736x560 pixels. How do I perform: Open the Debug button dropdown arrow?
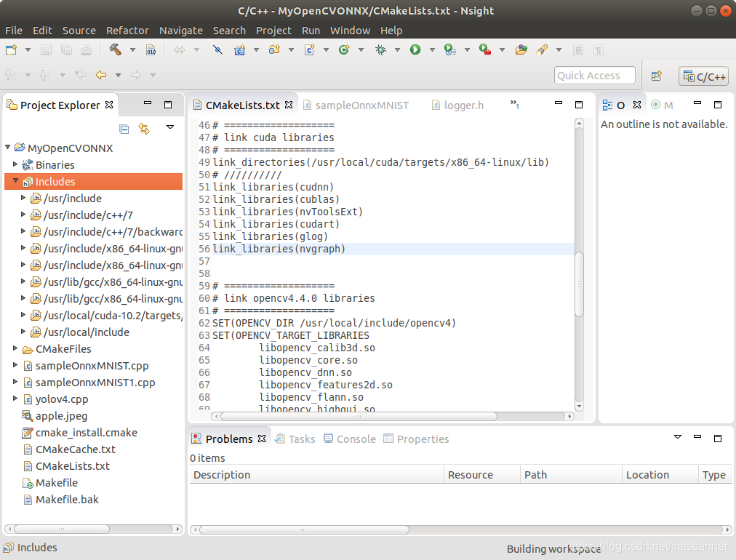pyautogui.click(x=397, y=49)
